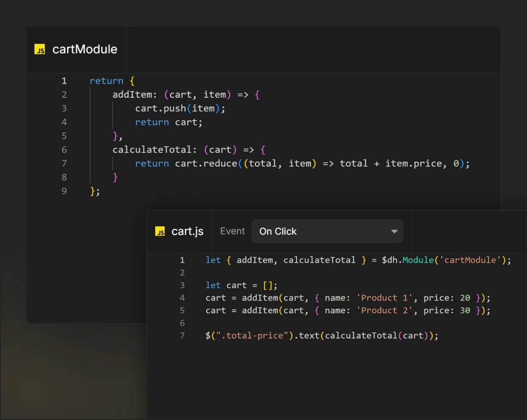Click line number 6 in cart.js editor
The width and height of the screenshot is (527, 420).
pos(182,323)
